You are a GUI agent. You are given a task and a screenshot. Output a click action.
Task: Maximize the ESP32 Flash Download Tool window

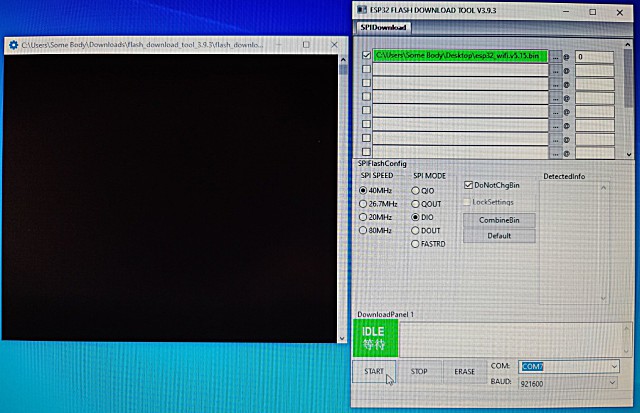[593, 12]
